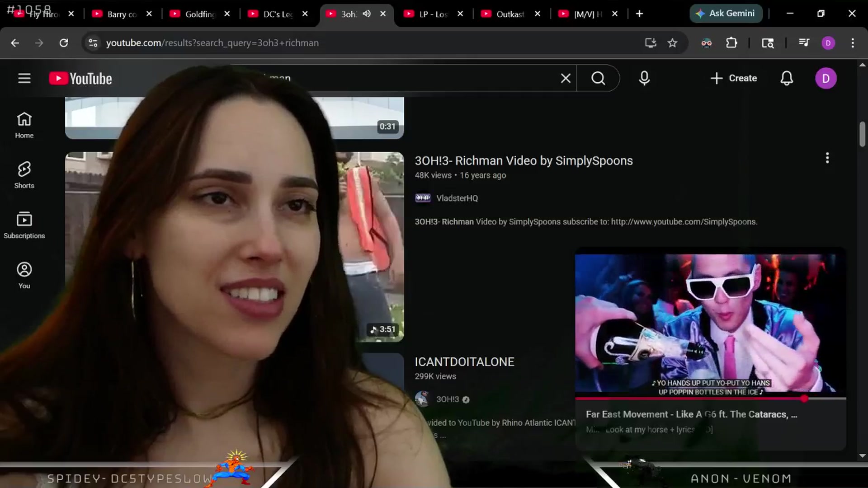The width and height of the screenshot is (868, 488).
Task: Open the Chrome profile avatar
Action: 828,43
